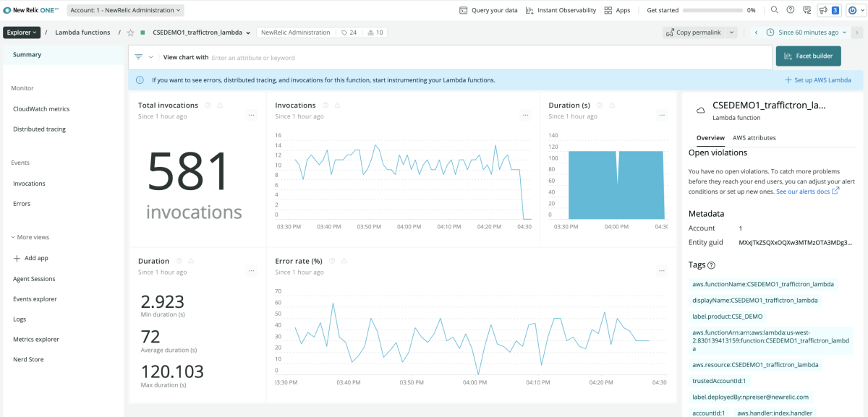Expand the CSEDEMO1_traffictron_lambda entity dropdown

[248, 33]
